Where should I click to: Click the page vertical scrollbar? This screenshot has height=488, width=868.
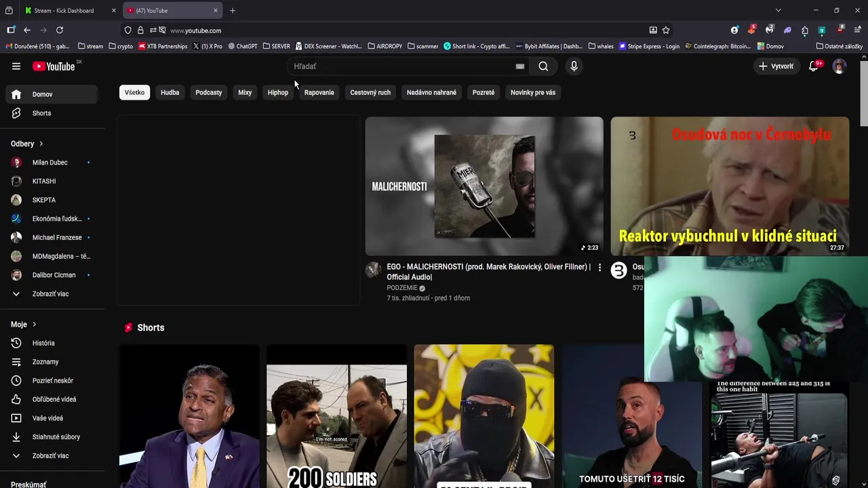click(864, 95)
